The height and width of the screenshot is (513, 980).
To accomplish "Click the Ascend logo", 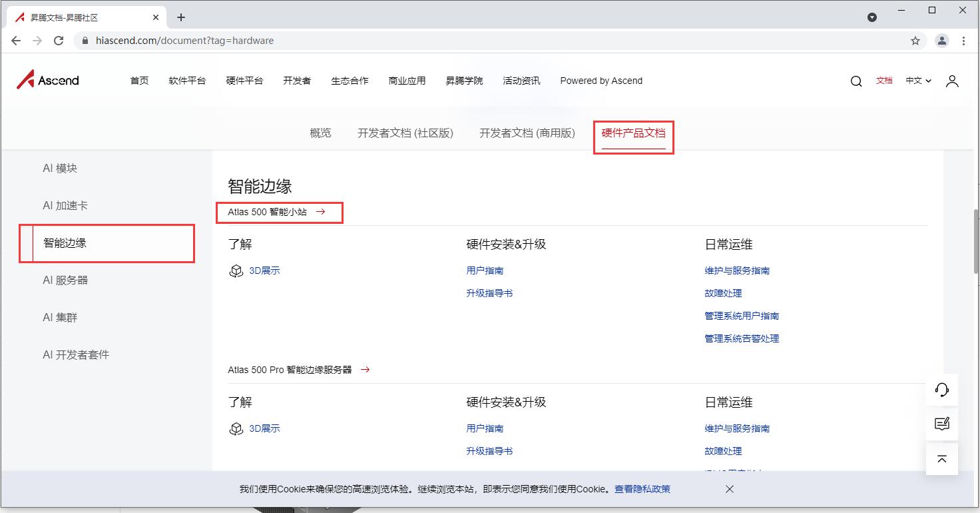I will pyautogui.click(x=48, y=80).
